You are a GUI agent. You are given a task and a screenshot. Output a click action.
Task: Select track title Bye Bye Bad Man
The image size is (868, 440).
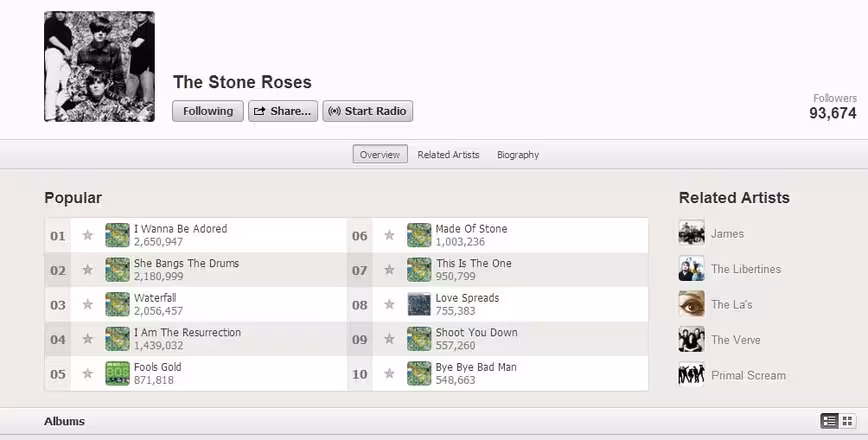[476, 367]
